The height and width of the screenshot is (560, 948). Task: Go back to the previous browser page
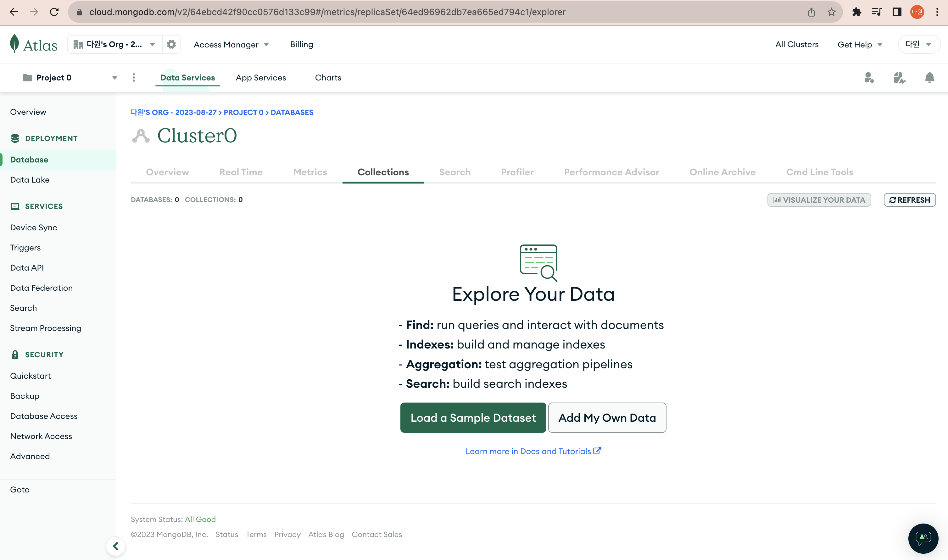pos(14,12)
